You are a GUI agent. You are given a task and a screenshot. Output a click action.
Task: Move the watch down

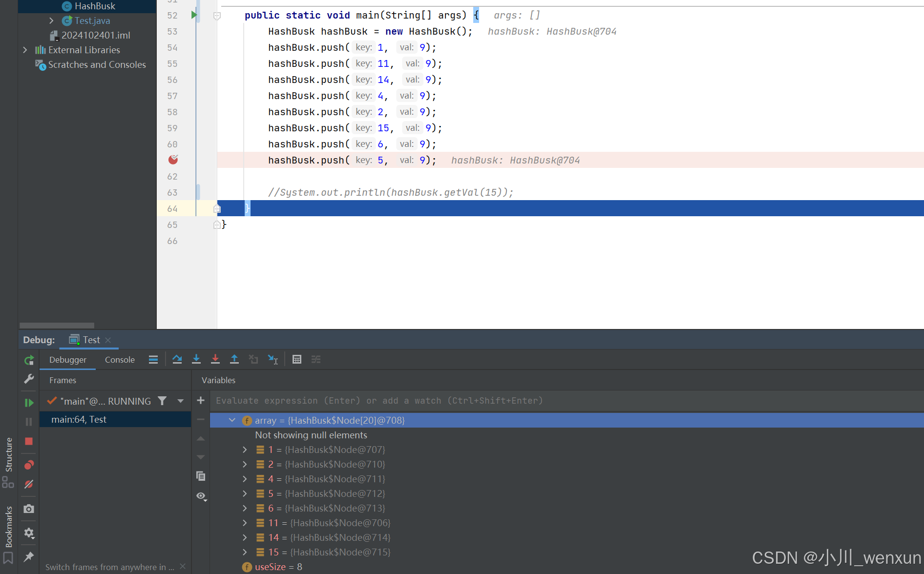[x=201, y=457]
